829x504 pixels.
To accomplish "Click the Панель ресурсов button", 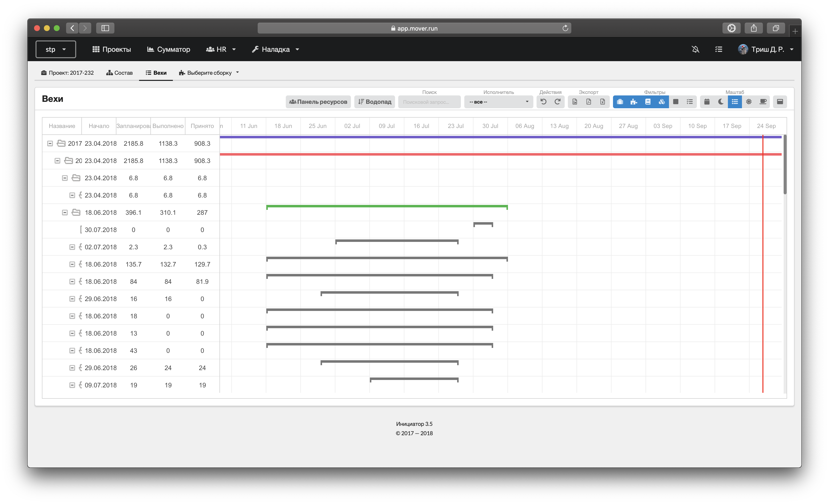I will pos(318,102).
